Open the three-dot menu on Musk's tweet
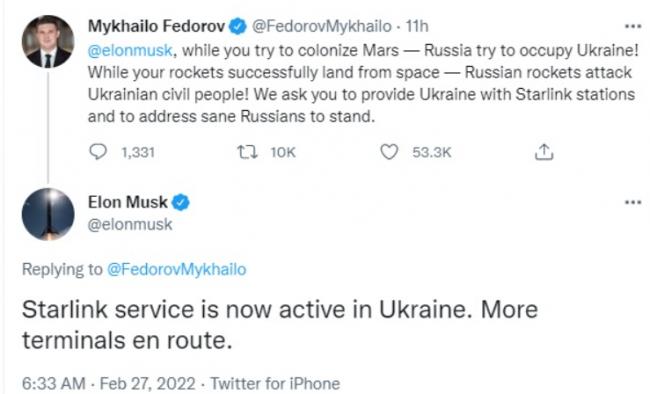 [633, 202]
